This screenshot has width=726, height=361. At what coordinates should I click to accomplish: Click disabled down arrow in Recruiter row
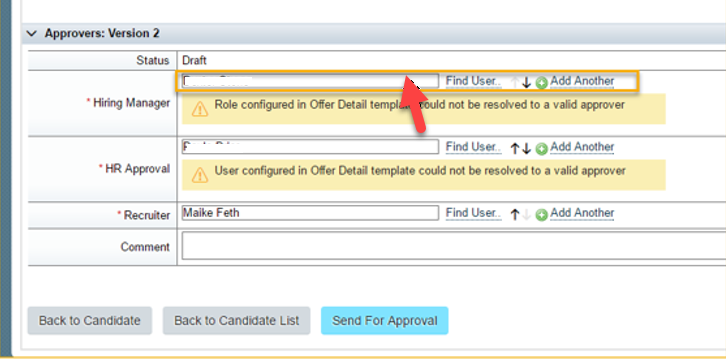(x=526, y=215)
